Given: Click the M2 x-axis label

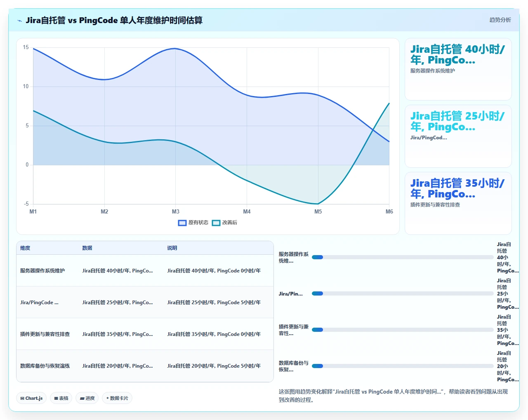Looking at the screenshot, I should pyautogui.click(x=104, y=211).
